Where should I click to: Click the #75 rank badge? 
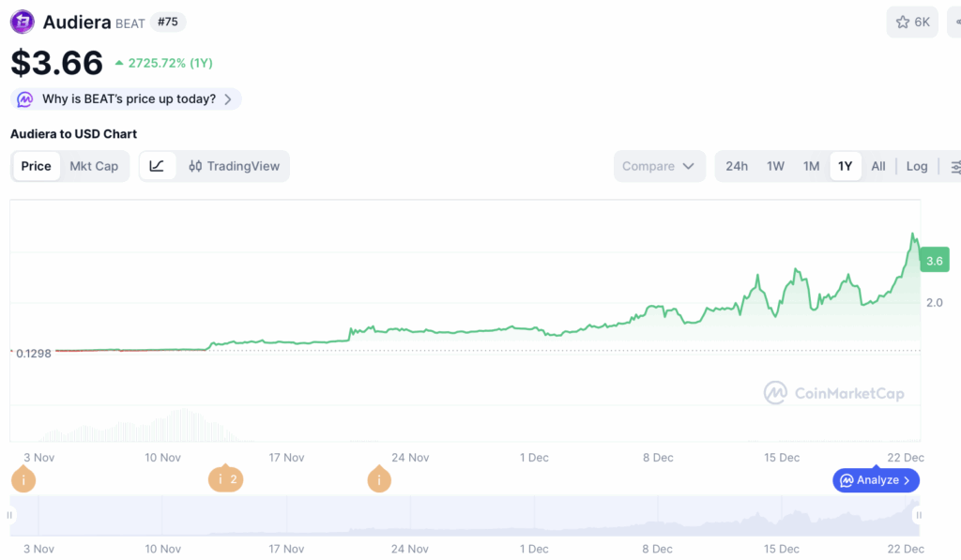tap(168, 23)
